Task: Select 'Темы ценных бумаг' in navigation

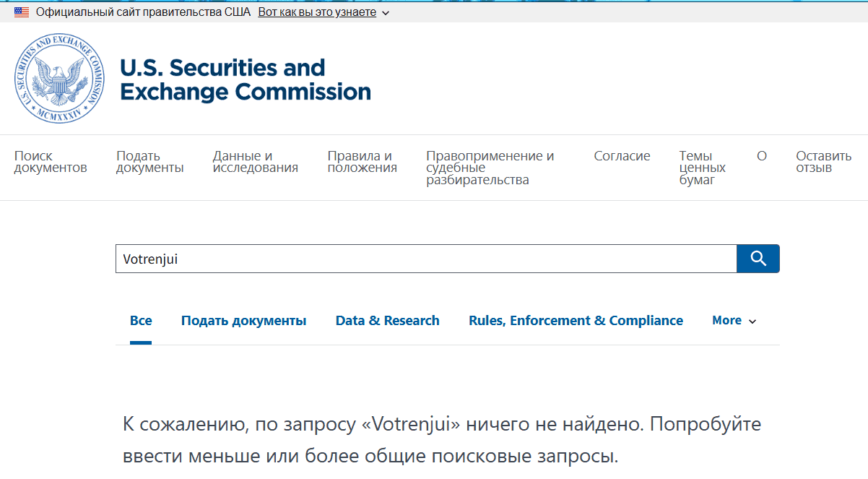Action: 702,168
